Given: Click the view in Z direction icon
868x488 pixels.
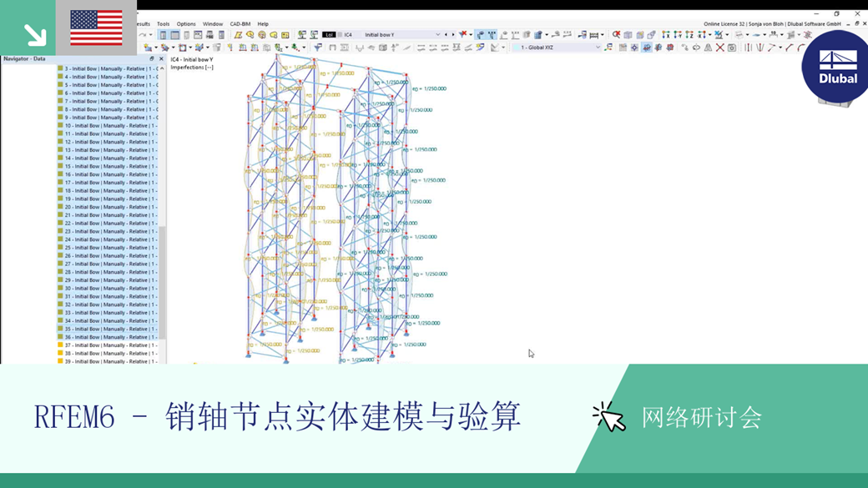Looking at the screenshot, I should (x=689, y=34).
